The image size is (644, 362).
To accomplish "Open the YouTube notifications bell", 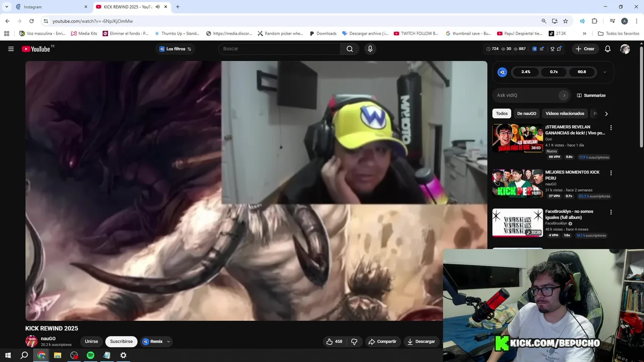I will (608, 49).
